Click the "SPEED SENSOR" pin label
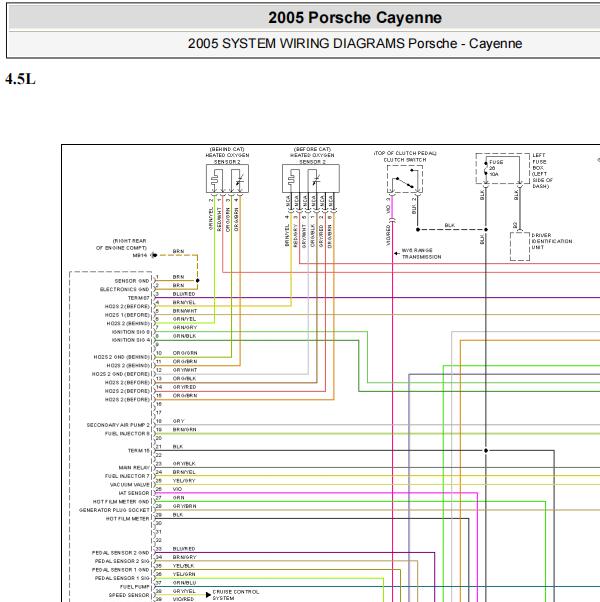 [x=129, y=595]
